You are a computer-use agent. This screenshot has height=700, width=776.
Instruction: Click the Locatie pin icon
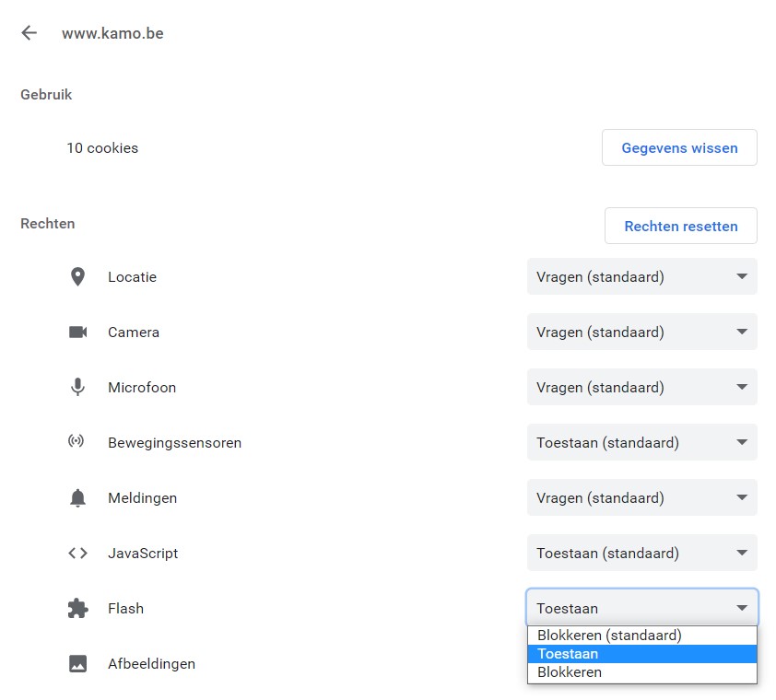click(77, 277)
